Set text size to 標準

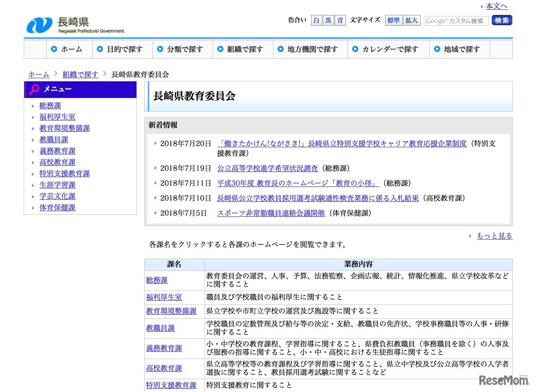pyautogui.click(x=393, y=21)
